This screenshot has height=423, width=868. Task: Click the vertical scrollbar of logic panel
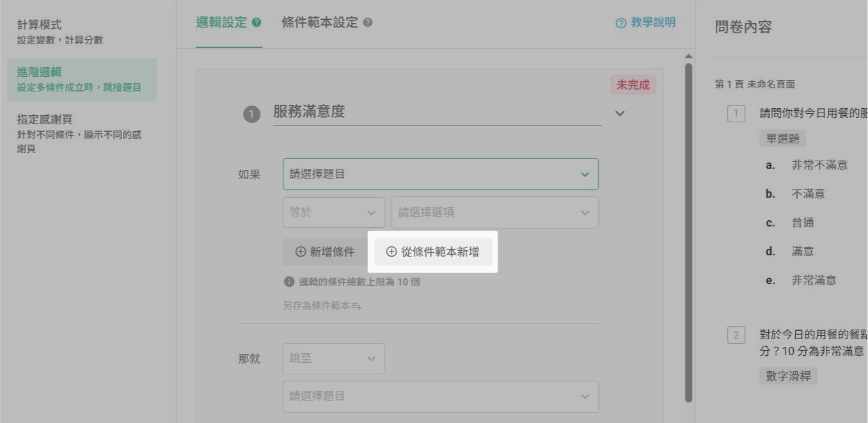(689, 230)
